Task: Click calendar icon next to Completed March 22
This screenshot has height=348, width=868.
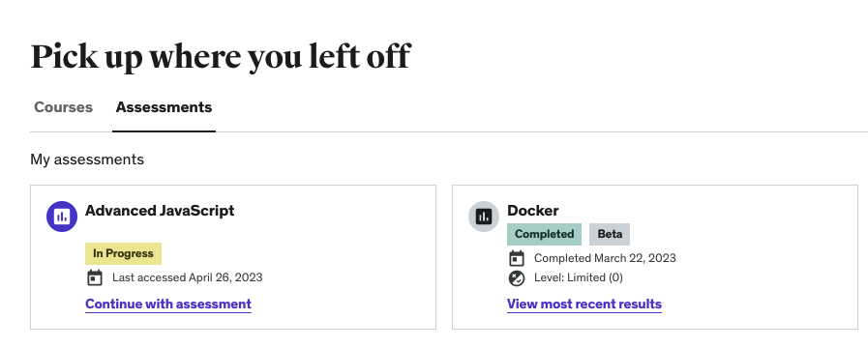Action: click(517, 258)
